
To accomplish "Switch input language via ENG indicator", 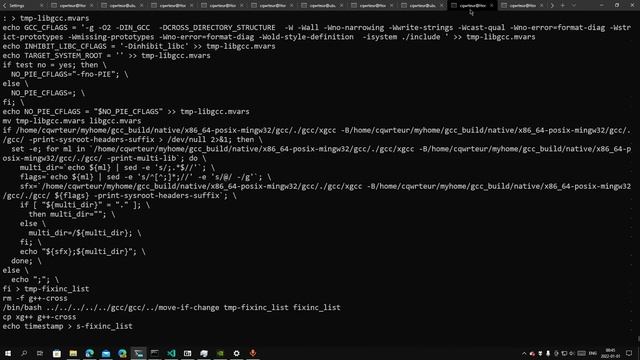I will (x=593, y=353).
